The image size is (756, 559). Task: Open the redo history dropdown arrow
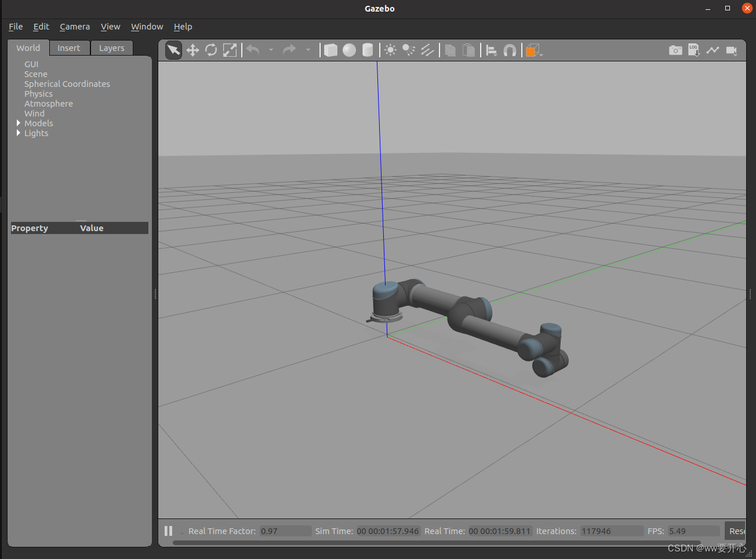tap(308, 50)
